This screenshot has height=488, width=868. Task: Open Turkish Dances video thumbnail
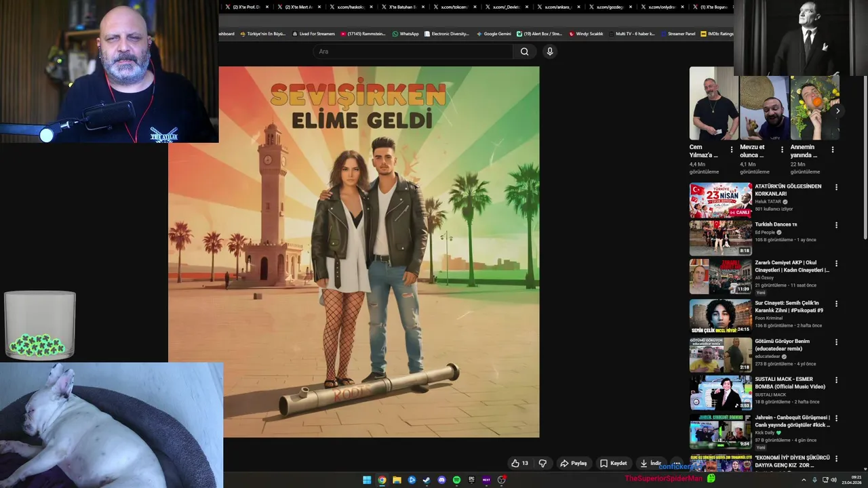[721, 238]
